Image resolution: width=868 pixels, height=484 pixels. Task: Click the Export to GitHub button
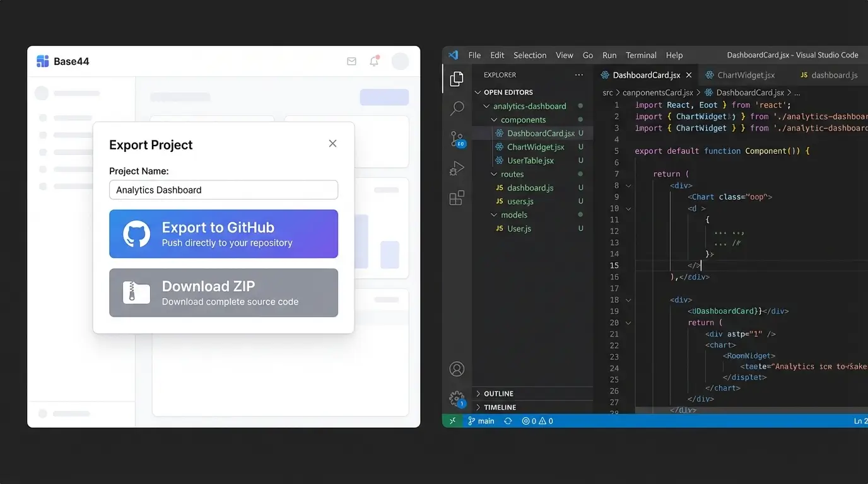[223, 234]
